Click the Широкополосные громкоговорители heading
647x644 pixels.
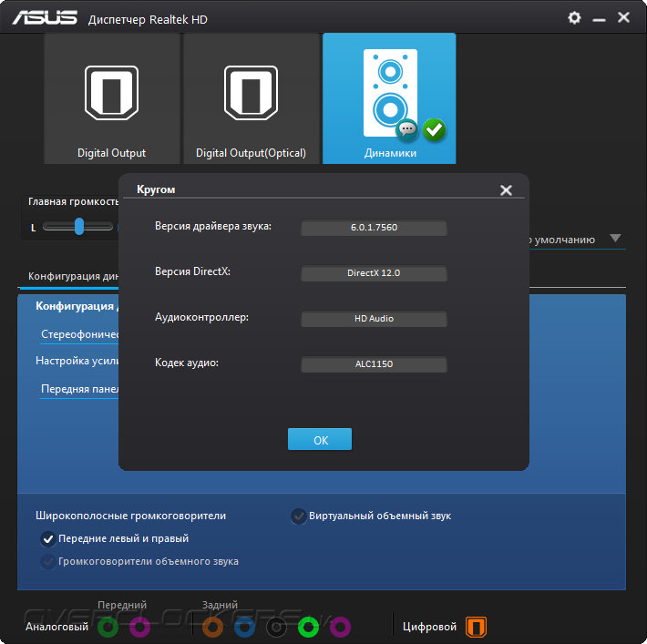131,516
